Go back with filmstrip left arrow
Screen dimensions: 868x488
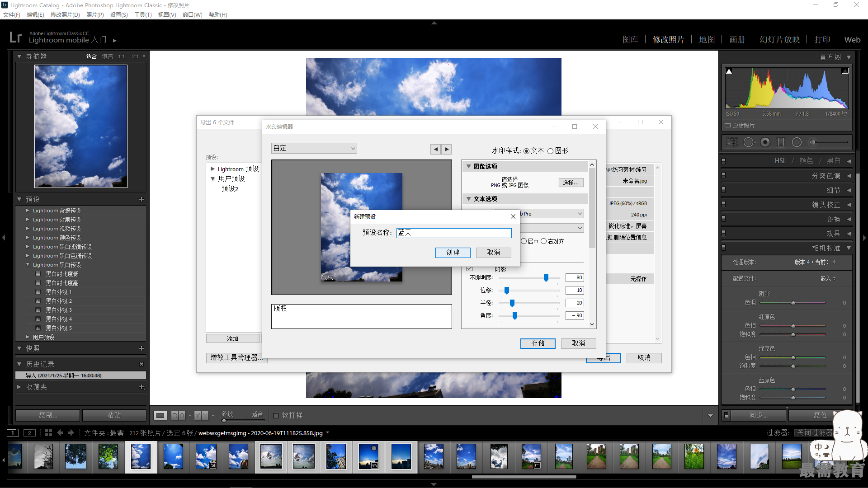pos(60,433)
